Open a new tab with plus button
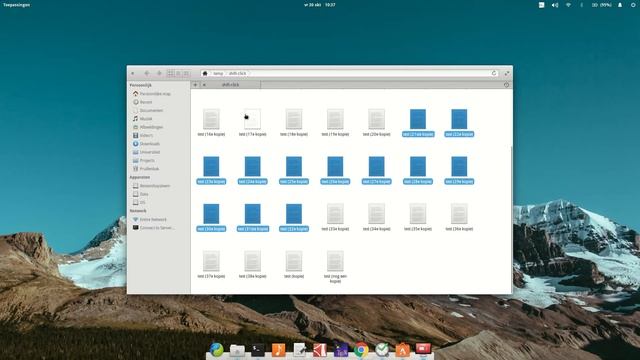 click(196, 85)
